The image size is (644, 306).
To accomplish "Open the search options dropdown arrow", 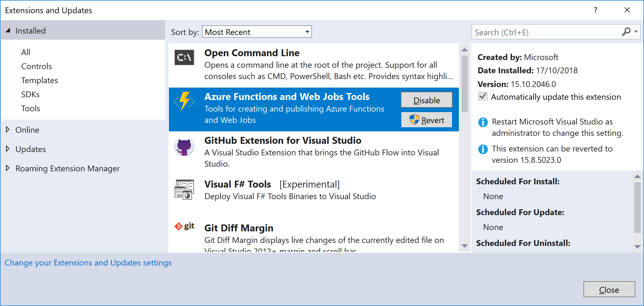I will click(636, 32).
